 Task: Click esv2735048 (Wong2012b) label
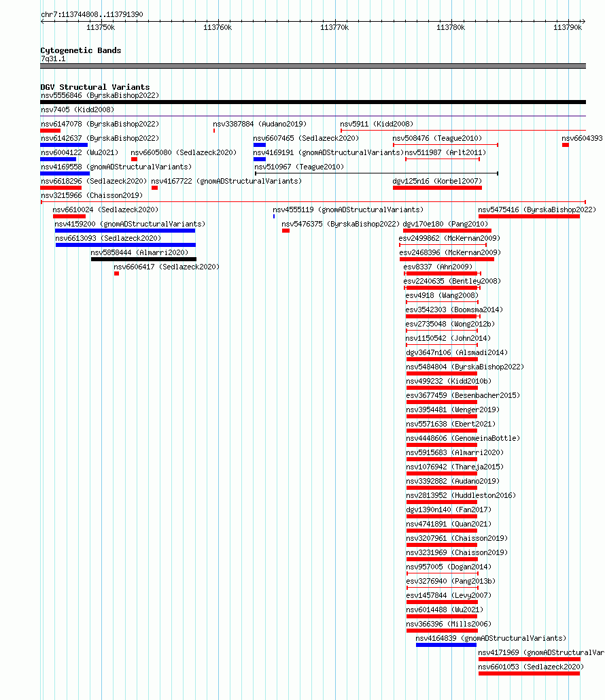click(450, 324)
